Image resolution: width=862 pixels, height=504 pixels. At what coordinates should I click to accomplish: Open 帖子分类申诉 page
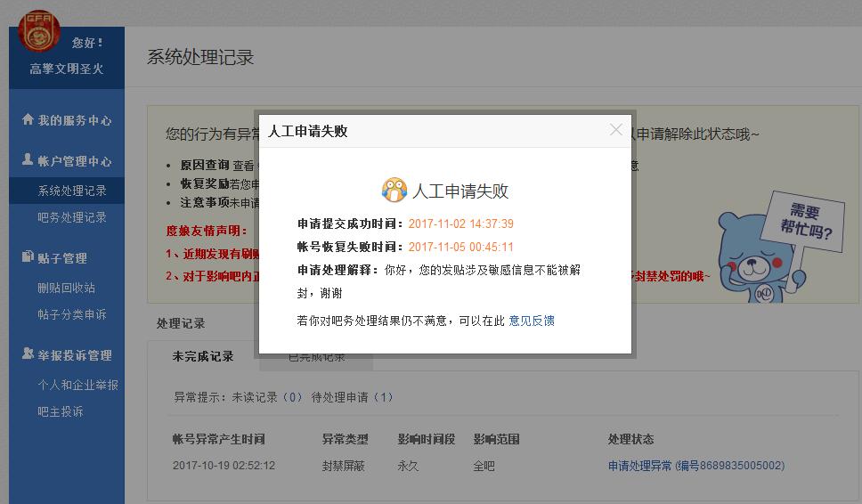pyautogui.click(x=72, y=314)
